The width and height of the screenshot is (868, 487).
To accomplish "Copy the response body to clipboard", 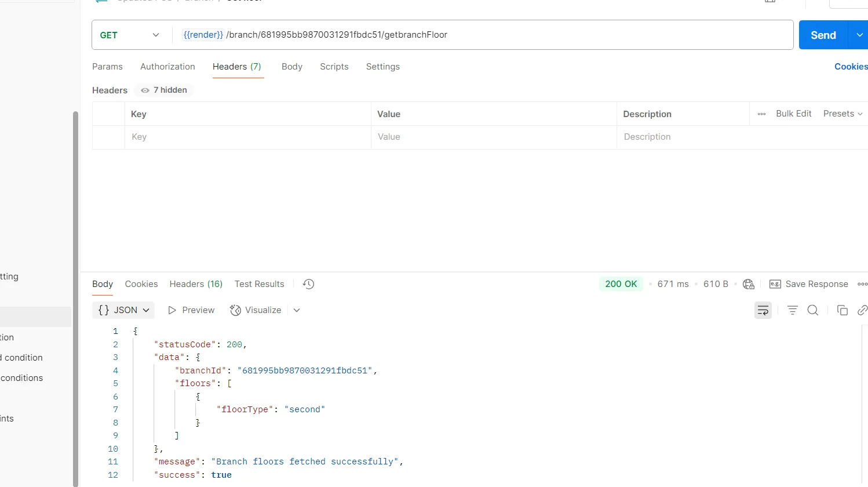I will click(x=842, y=311).
